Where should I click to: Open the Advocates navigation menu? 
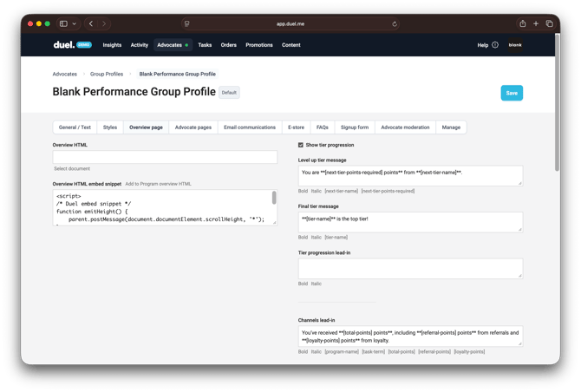172,45
